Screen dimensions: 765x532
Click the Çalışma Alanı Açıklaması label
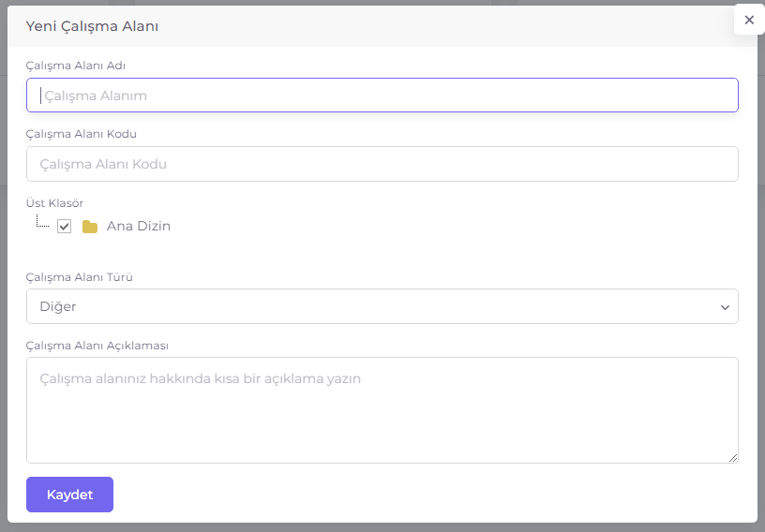97,346
